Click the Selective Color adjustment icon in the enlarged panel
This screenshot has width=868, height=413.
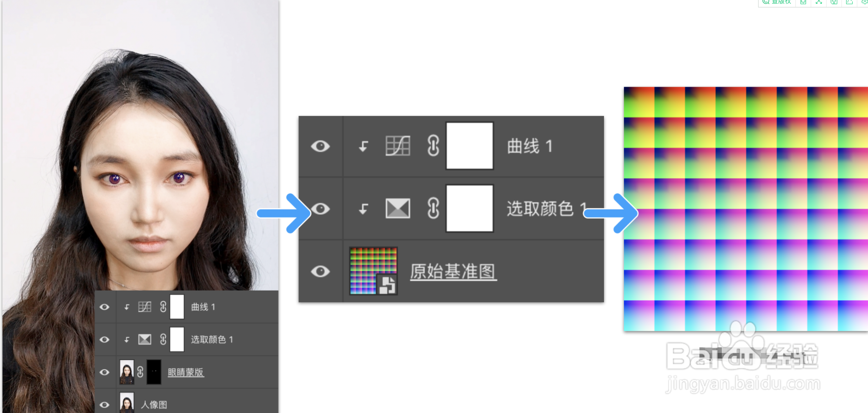(398, 209)
